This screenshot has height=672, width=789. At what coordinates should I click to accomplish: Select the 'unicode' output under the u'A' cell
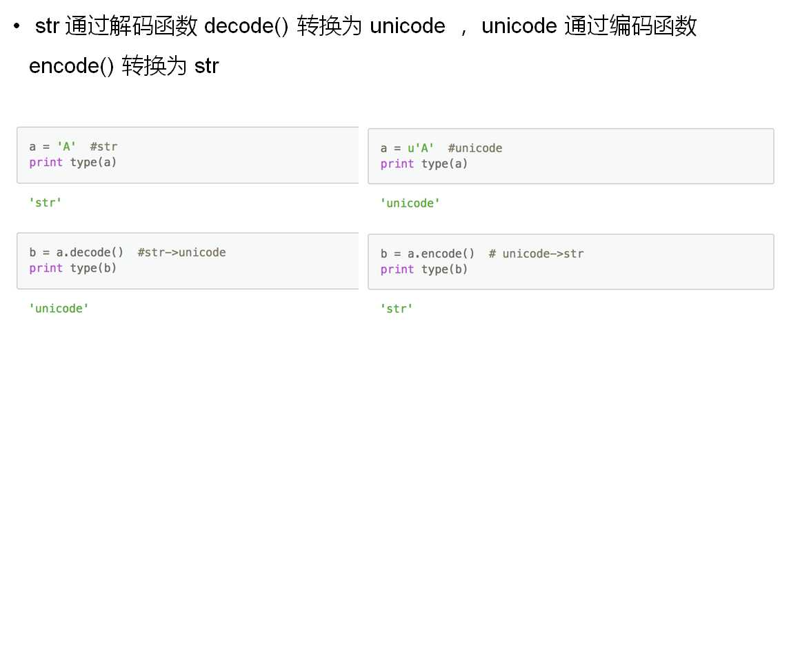[410, 203]
